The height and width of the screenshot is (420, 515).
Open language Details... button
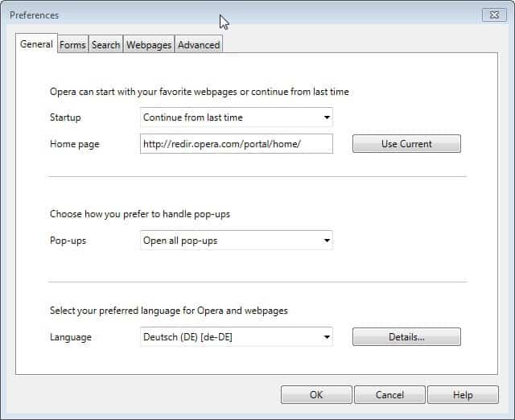(x=406, y=337)
